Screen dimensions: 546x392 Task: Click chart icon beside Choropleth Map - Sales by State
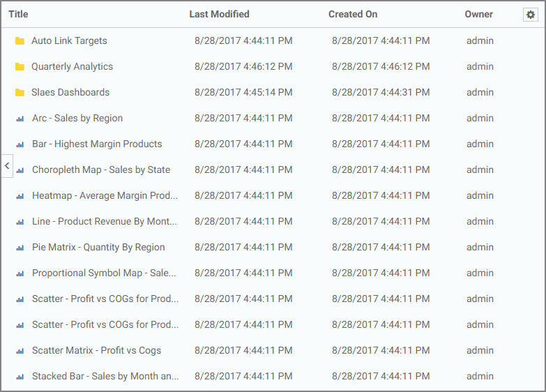pyautogui.click(x=20, y=170)
